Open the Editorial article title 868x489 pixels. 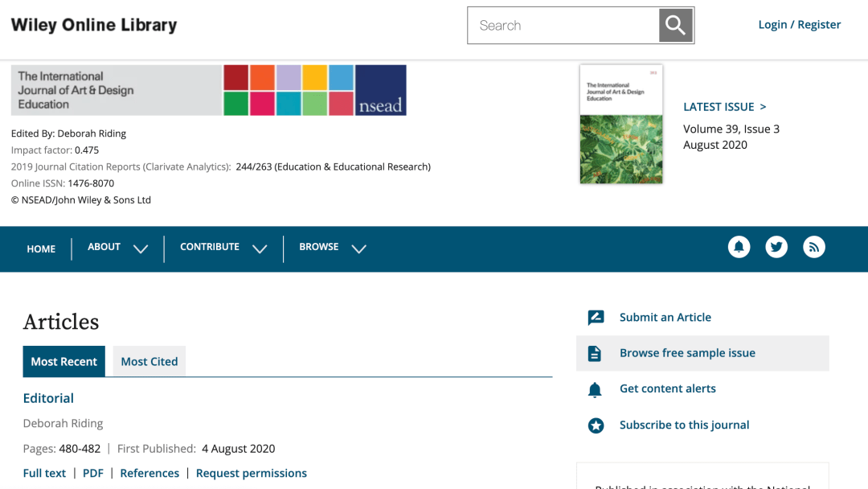pyautogui.click(x=48, y=398)
